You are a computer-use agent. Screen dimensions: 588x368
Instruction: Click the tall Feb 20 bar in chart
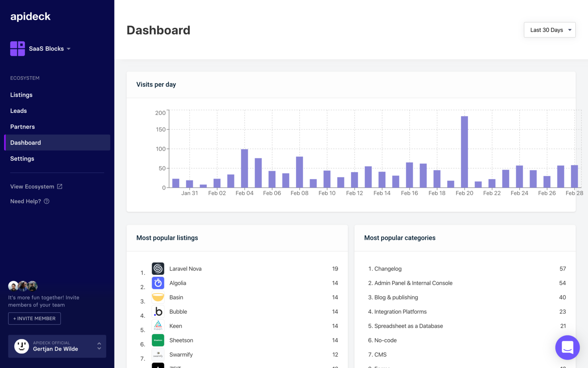pos(464,151)
